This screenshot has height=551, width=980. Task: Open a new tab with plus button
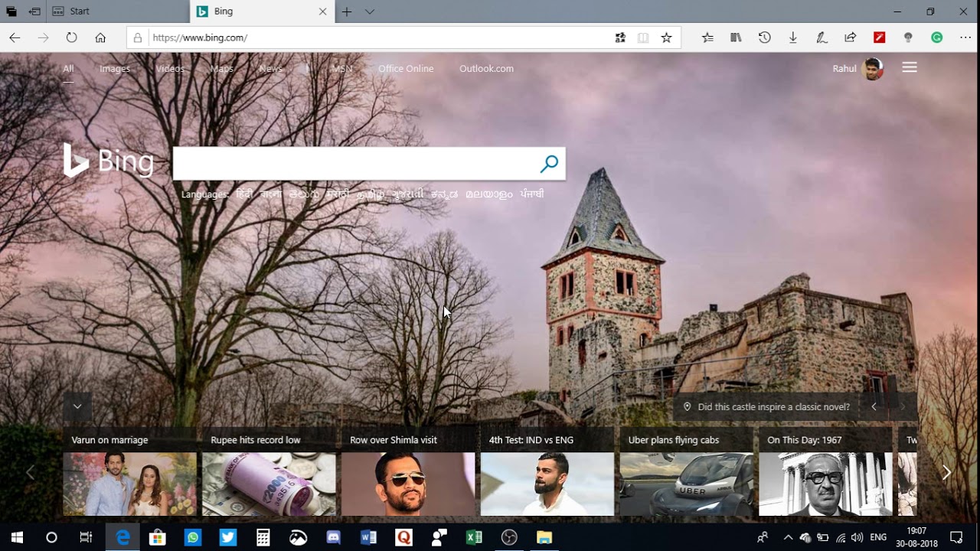(x=347, y=11)
